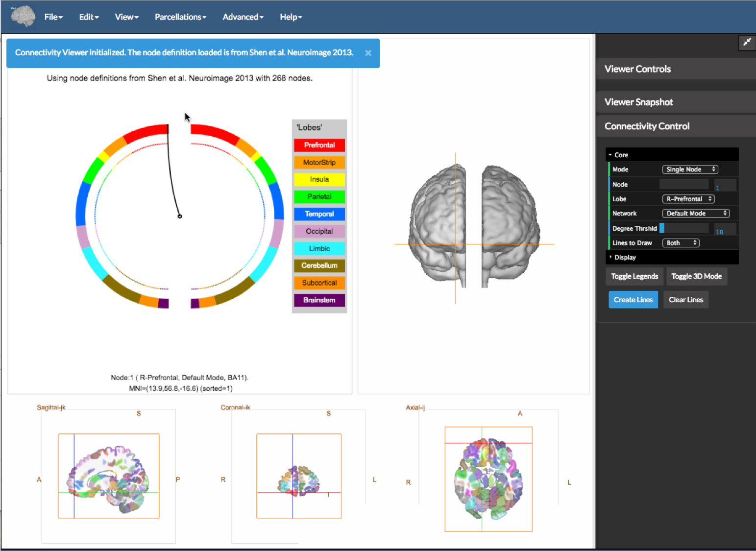Click the brain logo icon

coord(23,16)
